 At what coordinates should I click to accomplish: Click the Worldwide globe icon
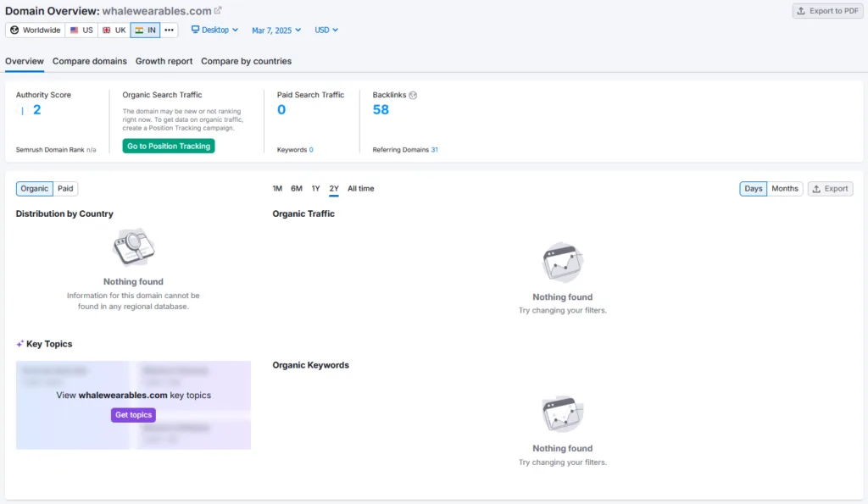tap(14, 30)
